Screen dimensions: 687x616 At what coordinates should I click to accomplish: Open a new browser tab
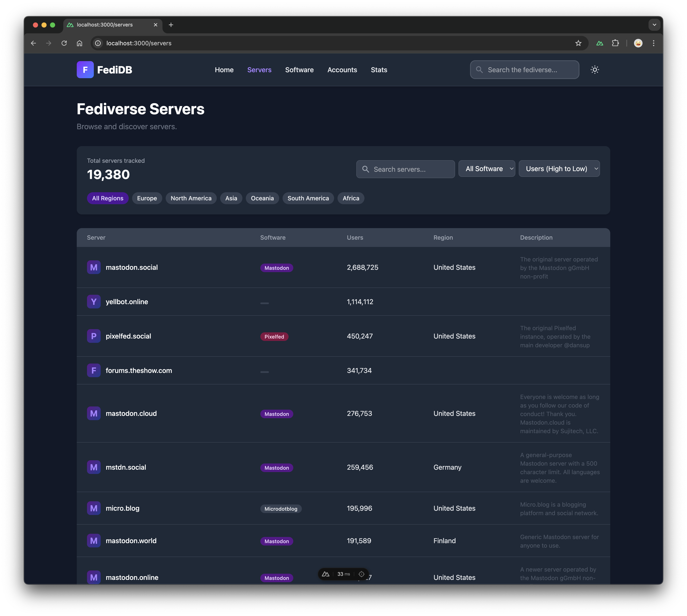click(x=171, y=25)
